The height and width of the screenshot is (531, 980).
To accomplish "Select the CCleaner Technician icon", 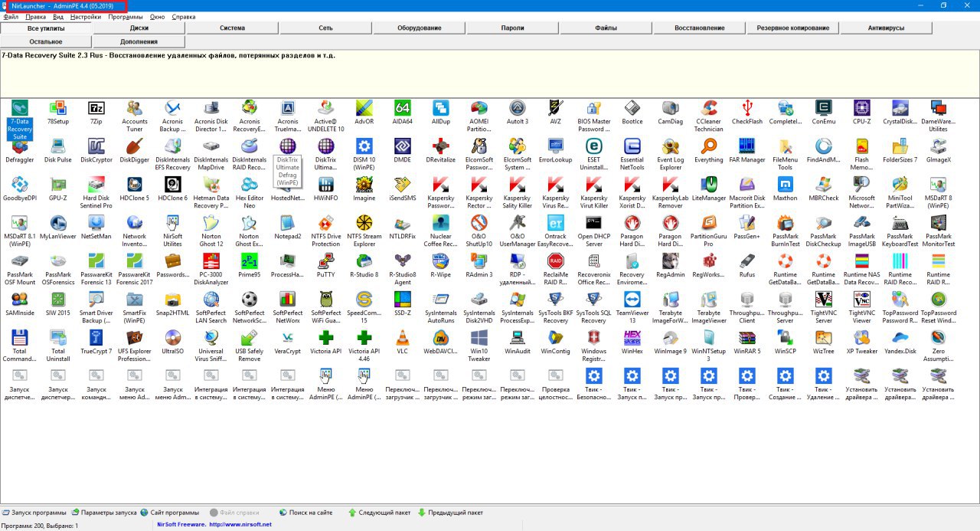I will point(709,108).
